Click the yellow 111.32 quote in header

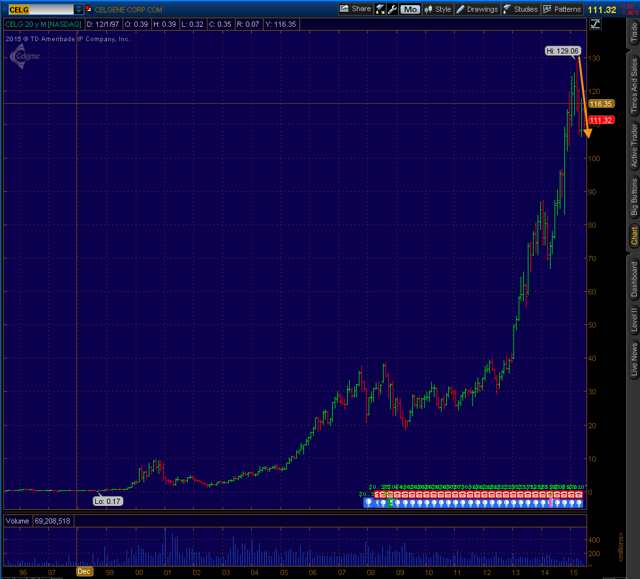[602, 10]
